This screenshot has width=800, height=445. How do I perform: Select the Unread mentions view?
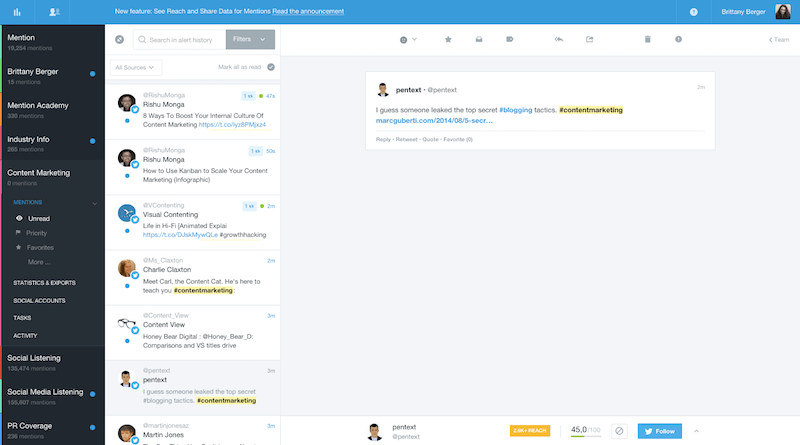[38, 218]
